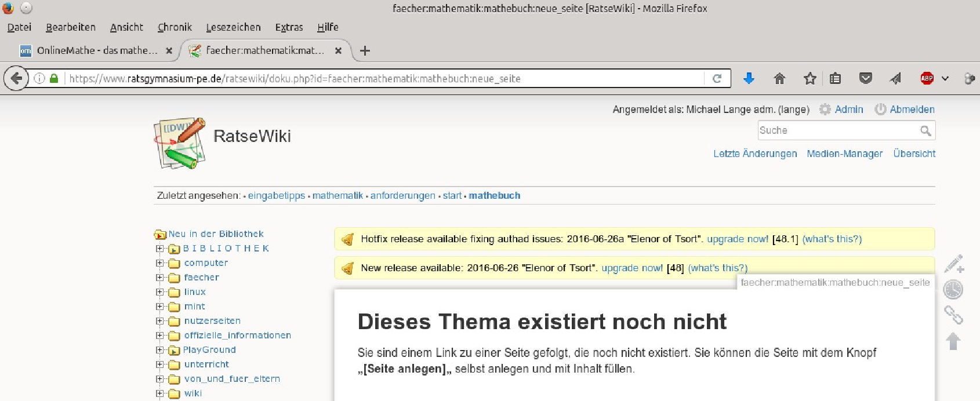Click the back to top arrow icon

coord(953,341)
